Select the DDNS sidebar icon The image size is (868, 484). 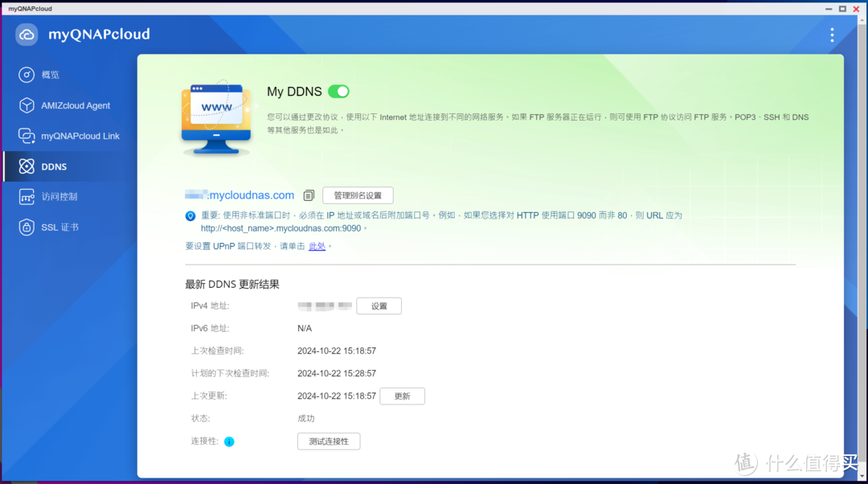(x=28, y=166)
